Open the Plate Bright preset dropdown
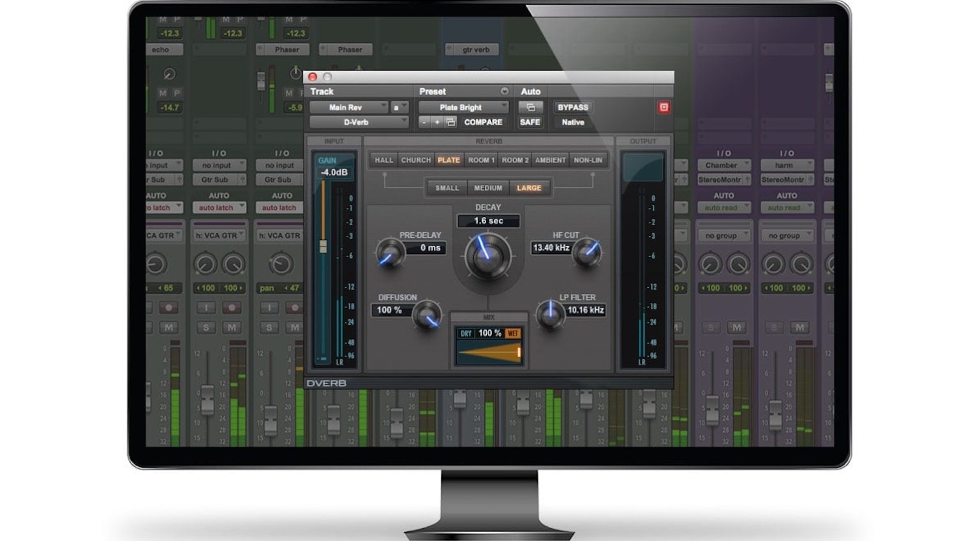980x541 pixels. click(x=464, y=107)
